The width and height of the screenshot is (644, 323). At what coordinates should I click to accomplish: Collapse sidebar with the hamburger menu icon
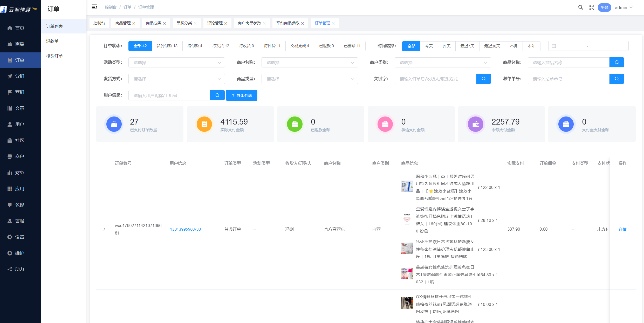click(x=94, y=7)
